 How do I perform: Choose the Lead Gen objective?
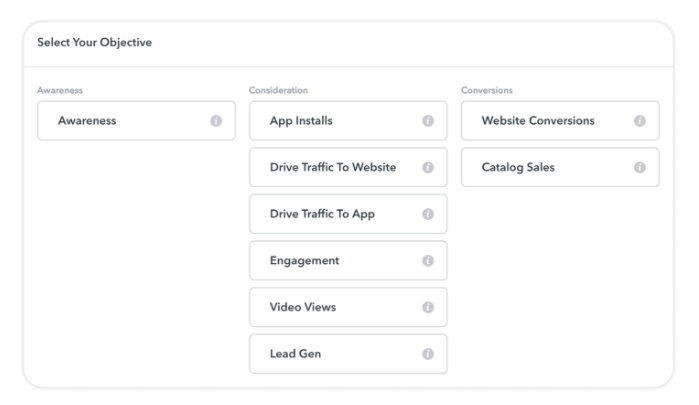(348, 354)
